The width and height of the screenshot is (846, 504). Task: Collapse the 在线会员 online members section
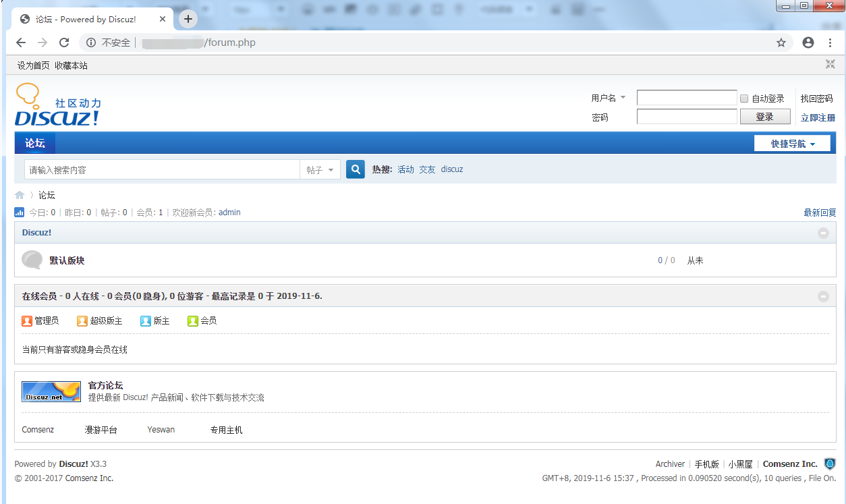coord(822,296)
